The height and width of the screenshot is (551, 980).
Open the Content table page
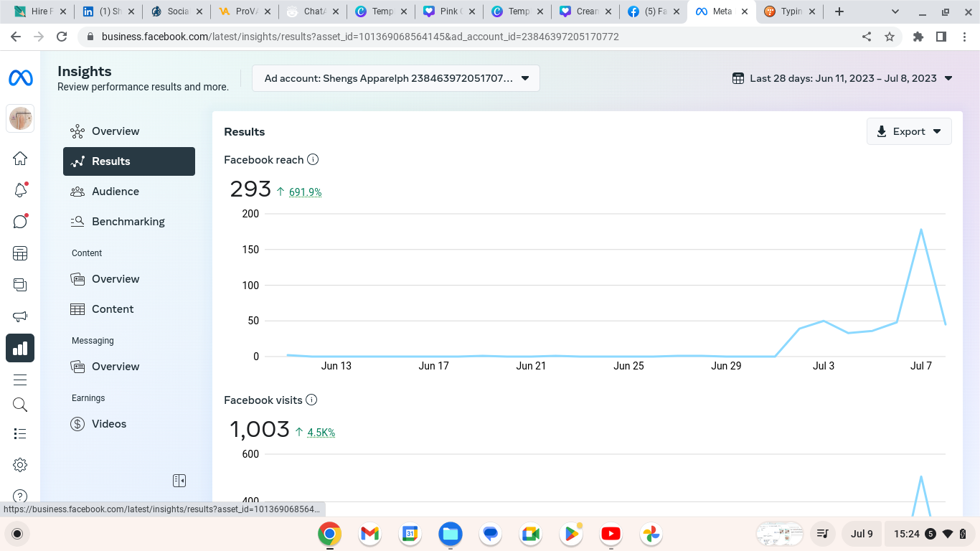click(x=129, y=309)
